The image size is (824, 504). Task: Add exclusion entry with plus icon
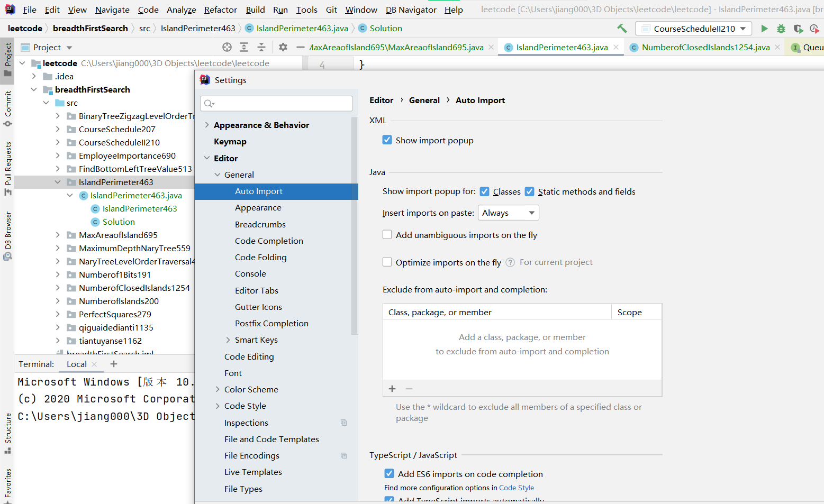coord(392,389)
